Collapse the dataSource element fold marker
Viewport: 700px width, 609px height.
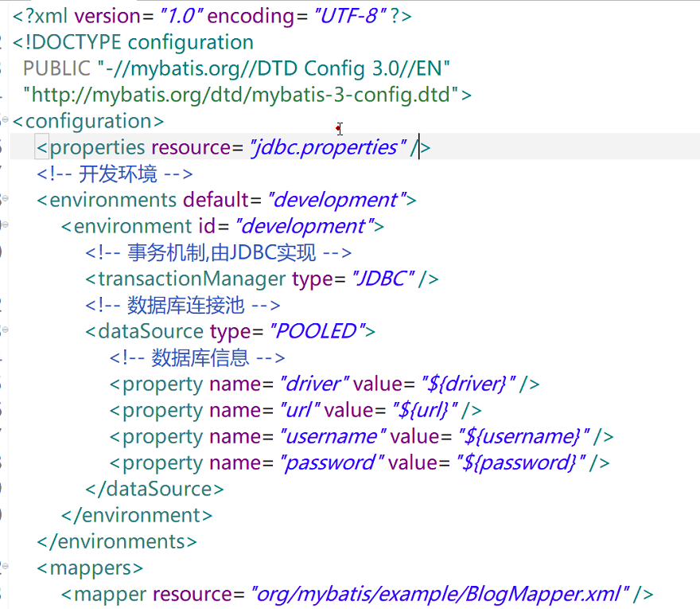coord(5,330)
